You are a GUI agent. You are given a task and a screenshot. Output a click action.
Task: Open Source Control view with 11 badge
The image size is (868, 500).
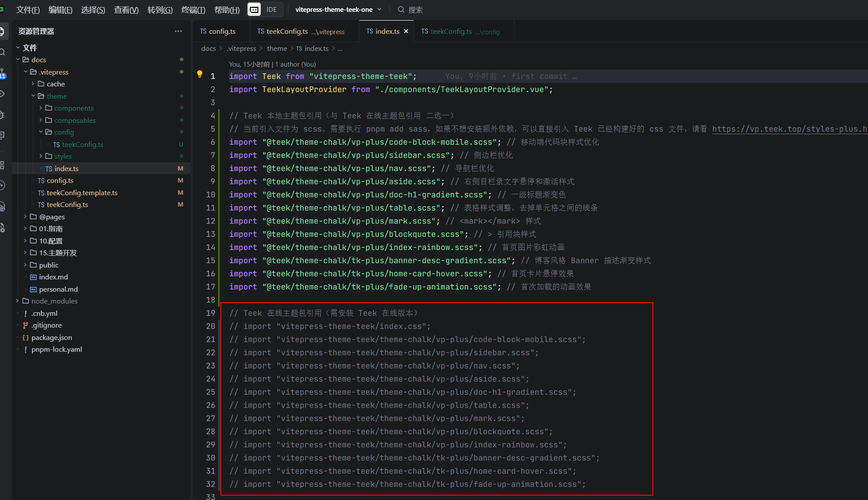pyautogui.click(x=3, y=73)
